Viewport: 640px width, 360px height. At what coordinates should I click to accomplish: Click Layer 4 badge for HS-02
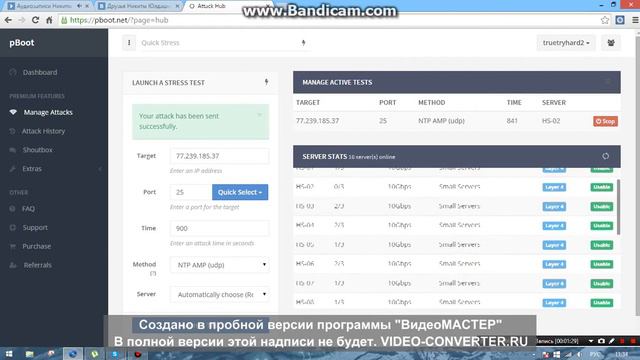click(554, 187)
